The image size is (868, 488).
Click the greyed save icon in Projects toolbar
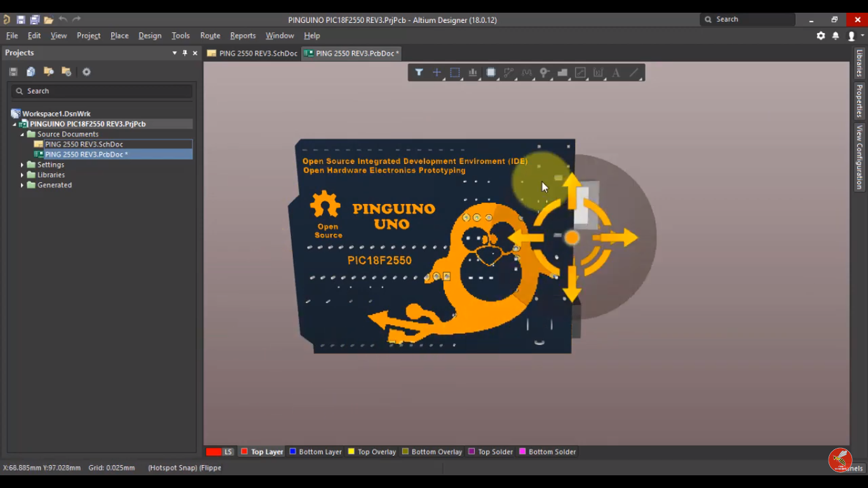13,72
